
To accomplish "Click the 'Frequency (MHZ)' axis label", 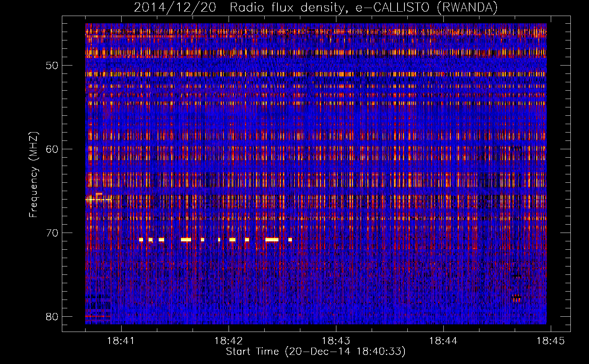I will pos(33,175).
